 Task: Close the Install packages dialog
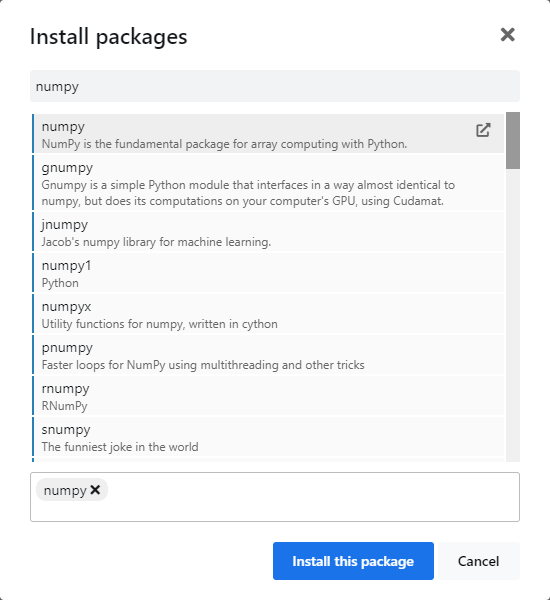click(x=508, y=35)
